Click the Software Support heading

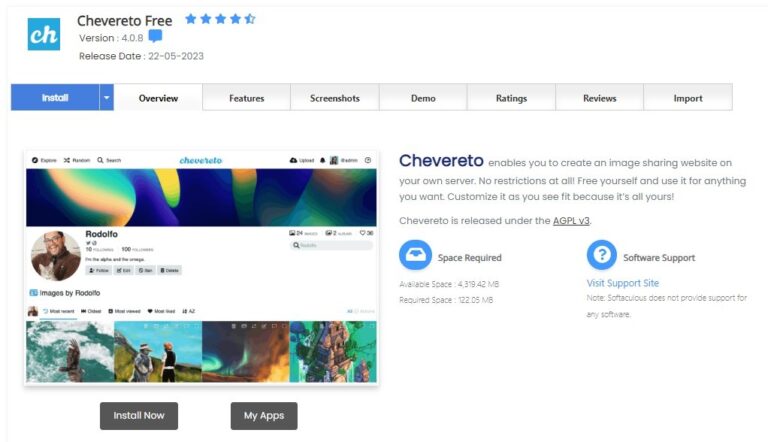(659, 258)
